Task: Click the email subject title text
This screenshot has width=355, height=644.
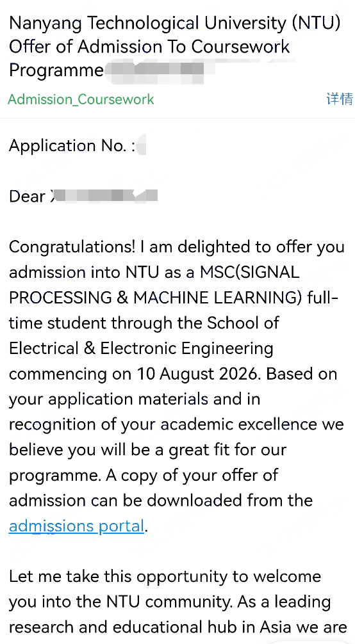Action: 175,46
